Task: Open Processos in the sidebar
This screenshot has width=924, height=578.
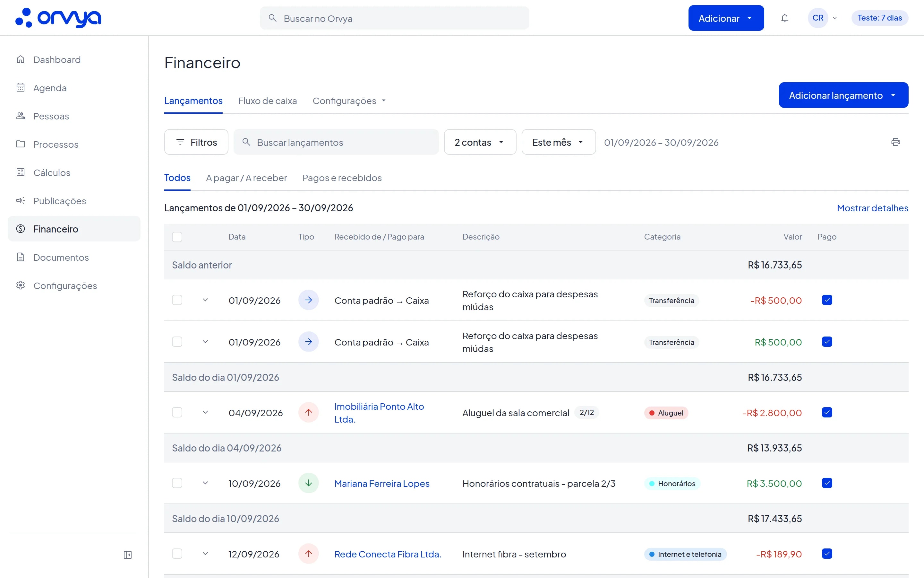Action: click(x=74, y=144)
